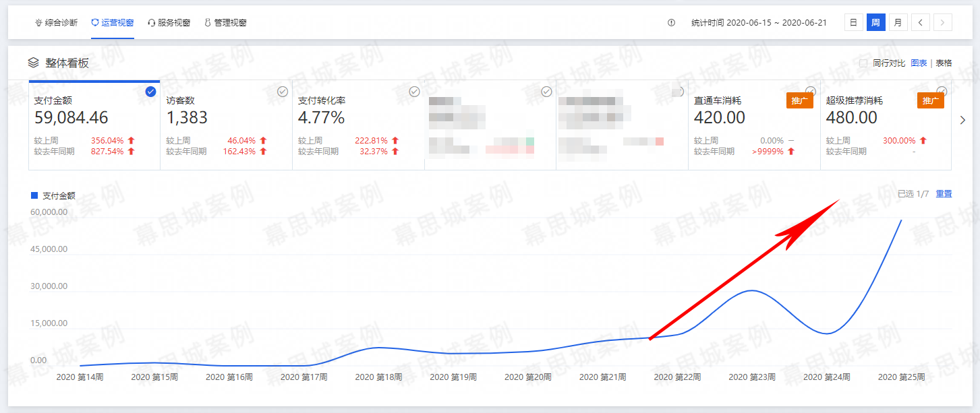Switch to 表格 view
Viewport: 980px width, 413px height.
(x=944, y=63)
